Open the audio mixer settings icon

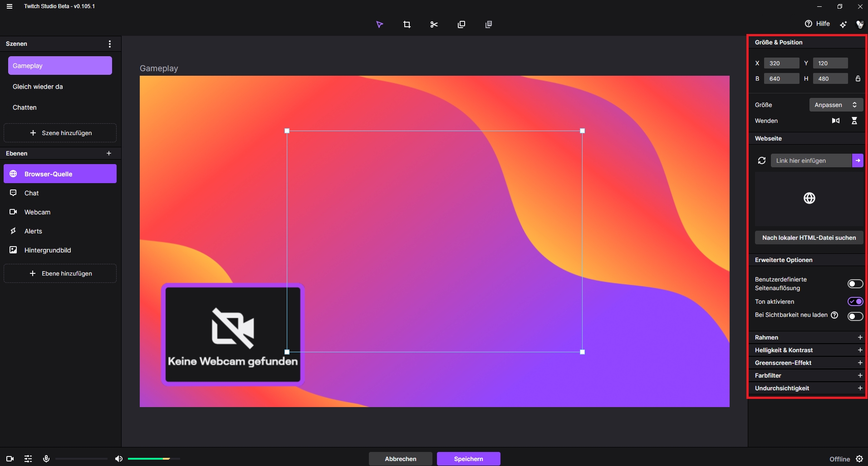[28, 459]
